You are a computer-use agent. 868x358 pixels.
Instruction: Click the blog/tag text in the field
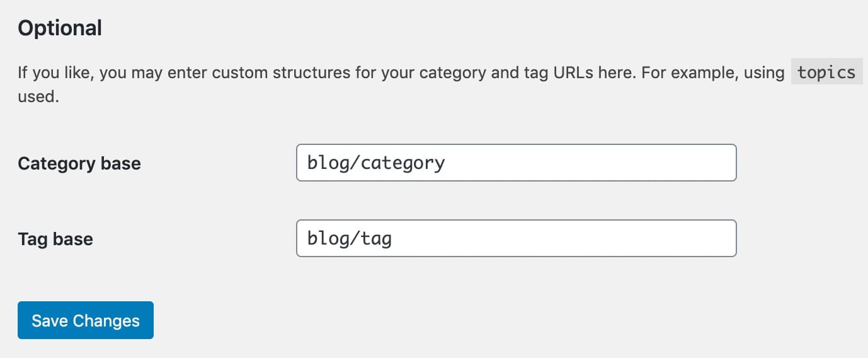tap(350, 239)
